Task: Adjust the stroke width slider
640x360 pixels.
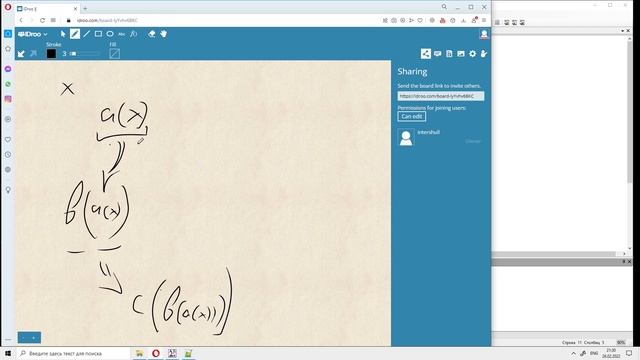Action: pos(84,53)
